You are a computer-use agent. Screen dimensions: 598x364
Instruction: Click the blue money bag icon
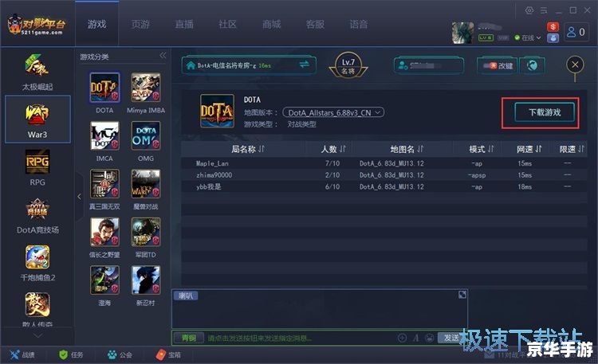coord(553,37)
